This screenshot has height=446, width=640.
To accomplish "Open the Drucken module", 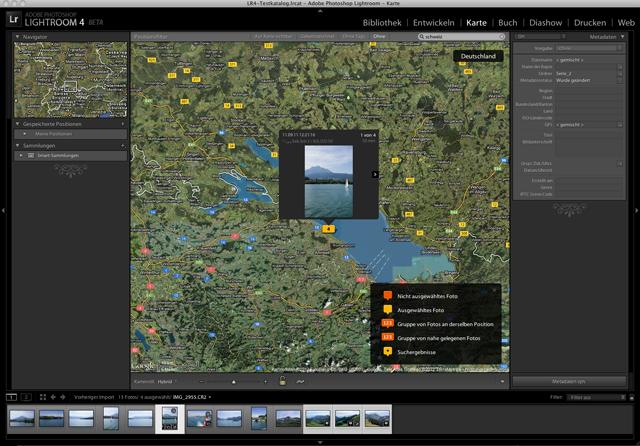I will tap(590, 23).
